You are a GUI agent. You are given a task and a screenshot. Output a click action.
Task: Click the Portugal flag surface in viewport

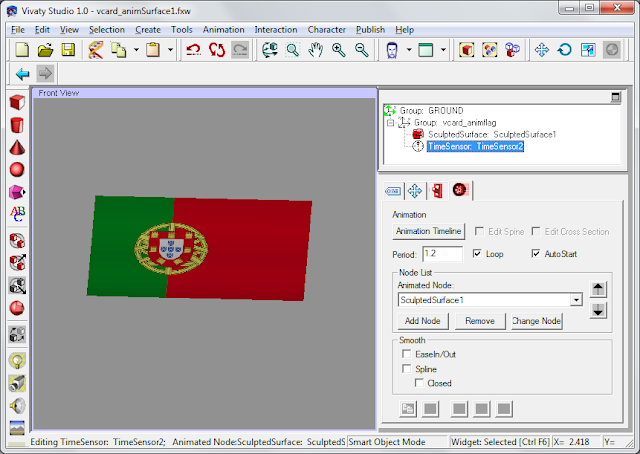click(200, 249)
